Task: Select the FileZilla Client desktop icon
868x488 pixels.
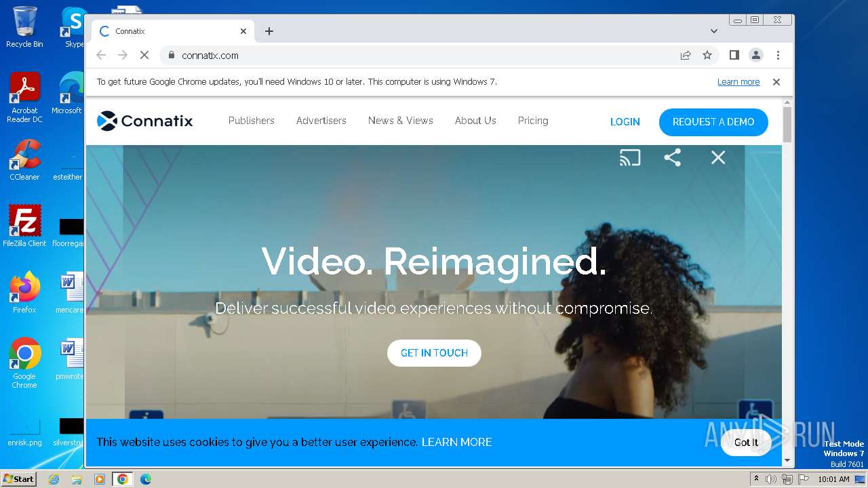Action: (24, 226)
